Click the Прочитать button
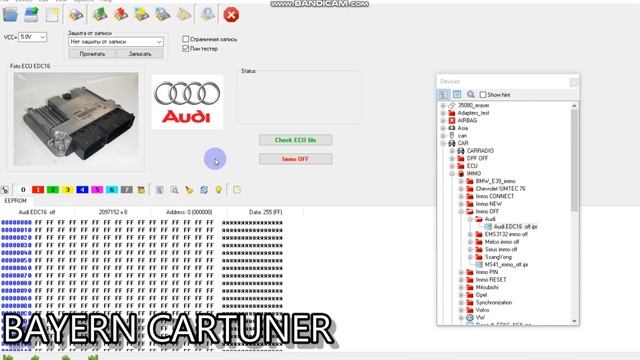 tap(92, 54)
